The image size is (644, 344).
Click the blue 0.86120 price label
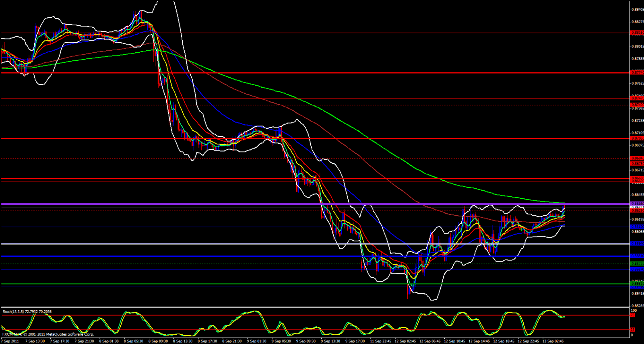point(637,227)
